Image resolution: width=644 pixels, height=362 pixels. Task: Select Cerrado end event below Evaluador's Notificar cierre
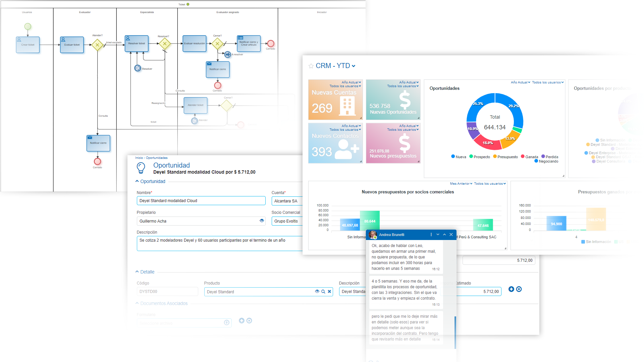click(98, 162)
